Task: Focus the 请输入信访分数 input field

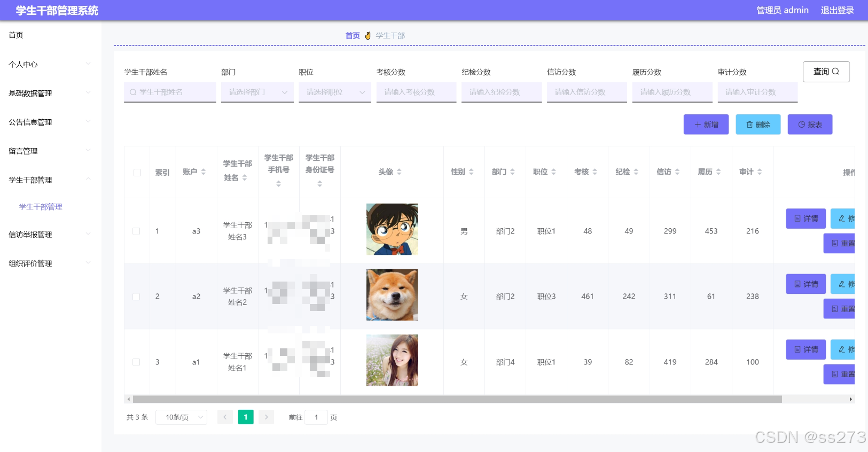Action: tap(587, 92)
